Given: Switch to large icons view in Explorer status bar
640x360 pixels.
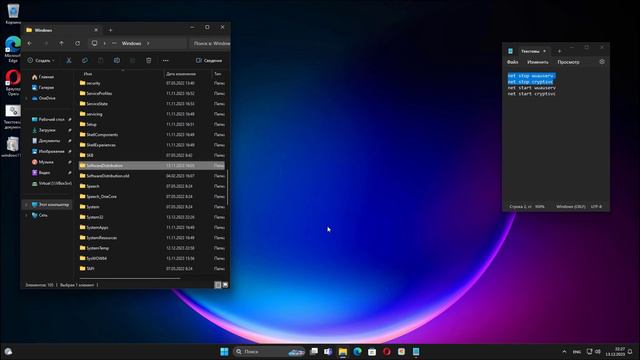Looking at the screenshot, I should [x=225, y=285].
